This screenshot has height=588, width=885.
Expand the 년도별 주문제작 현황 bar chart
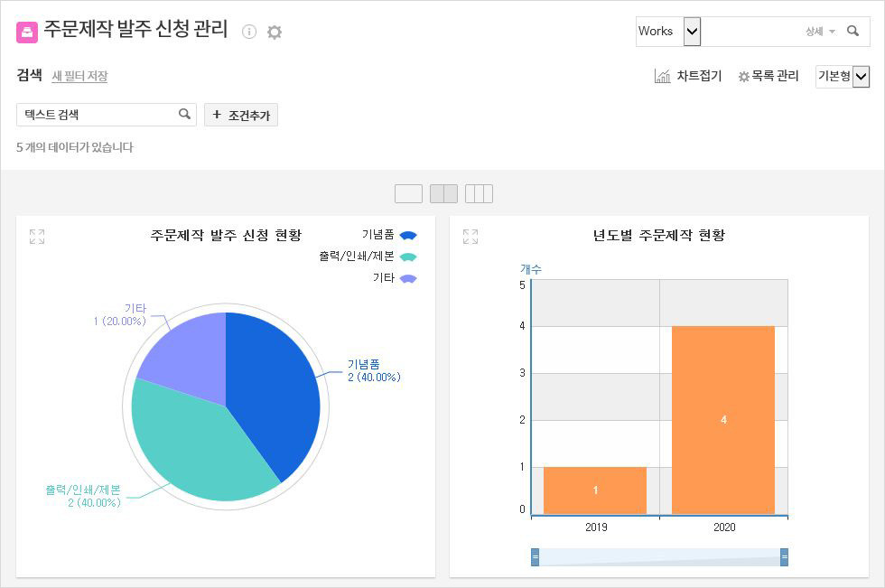tap(470, 237)
